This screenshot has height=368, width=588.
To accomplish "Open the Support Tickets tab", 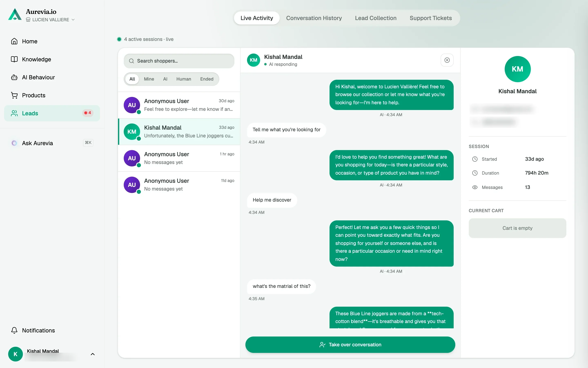I will (431, 18).
